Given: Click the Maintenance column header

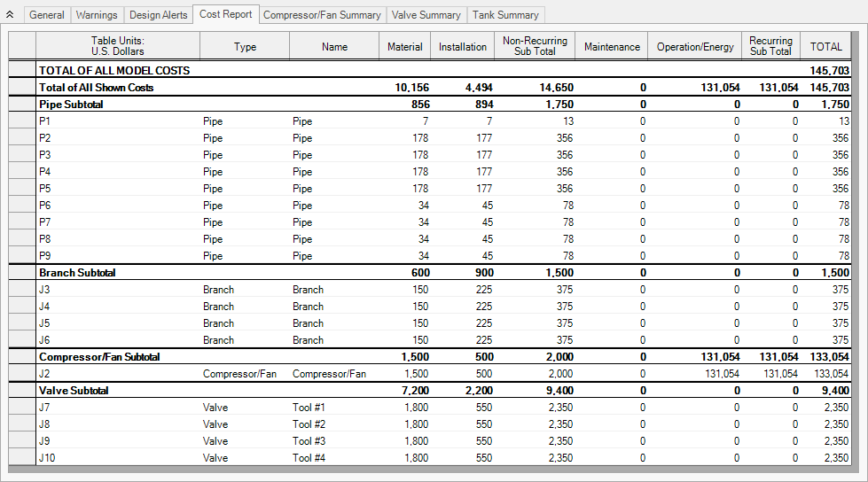Looking at the screenshot, I should [612, 46].
